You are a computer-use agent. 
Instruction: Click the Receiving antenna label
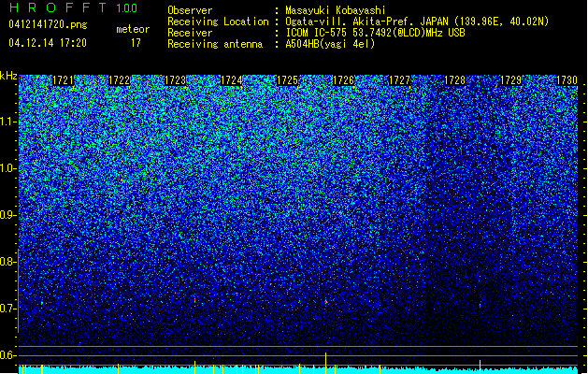(215, 44)
